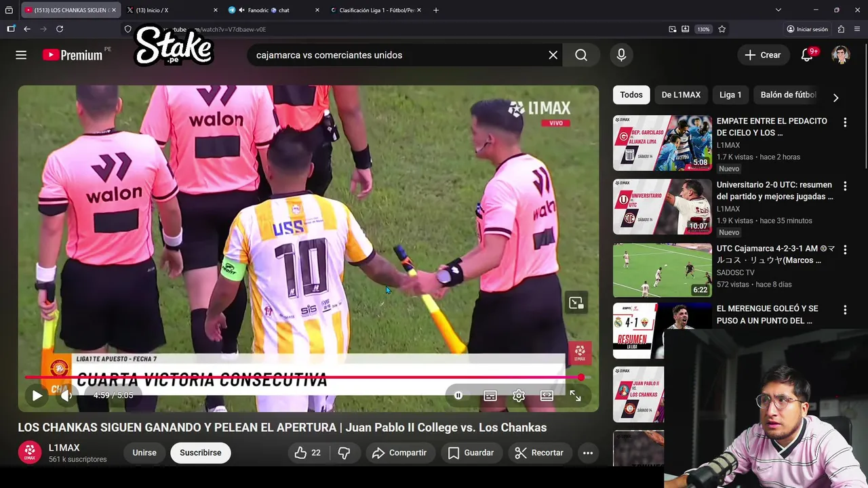Click the site information shield icon
This screenshot has width=868, height=488.
(127, 29)
